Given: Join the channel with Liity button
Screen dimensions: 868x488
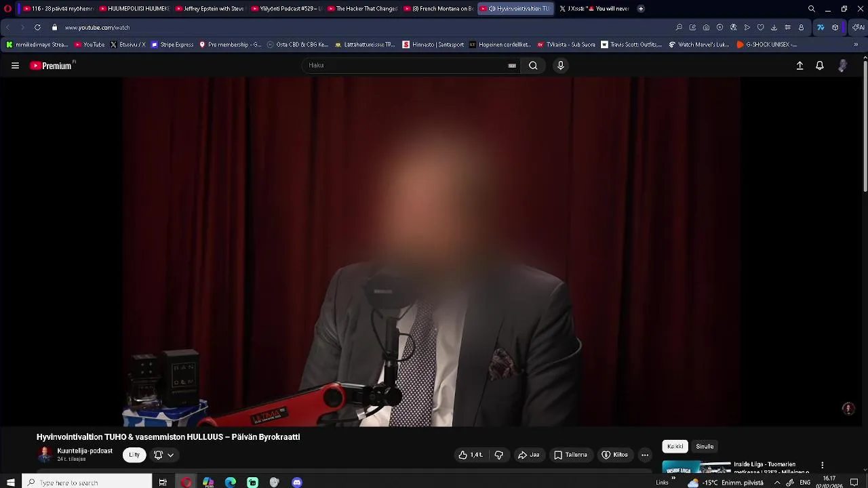Looking at the screenshot, I should tap(134, 455).
